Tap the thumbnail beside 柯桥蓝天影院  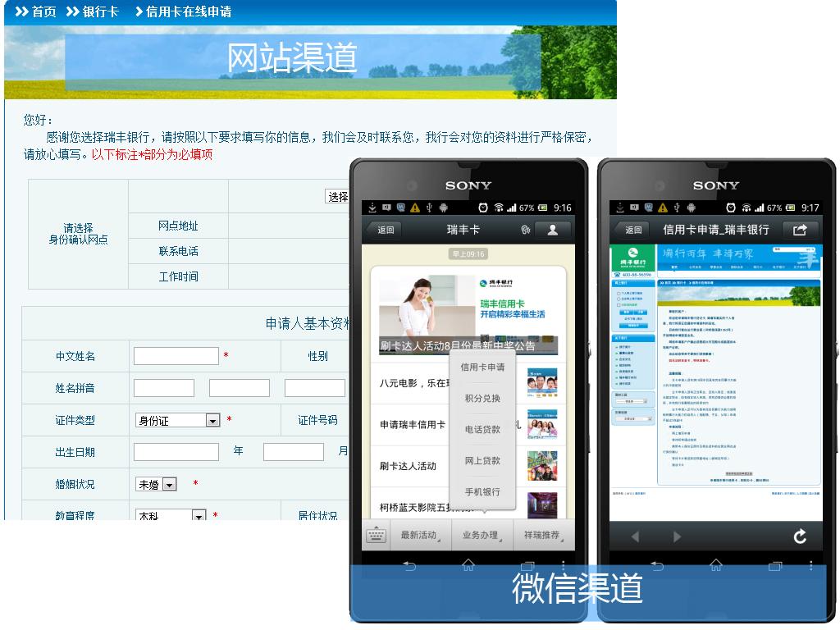coord(542,505)
